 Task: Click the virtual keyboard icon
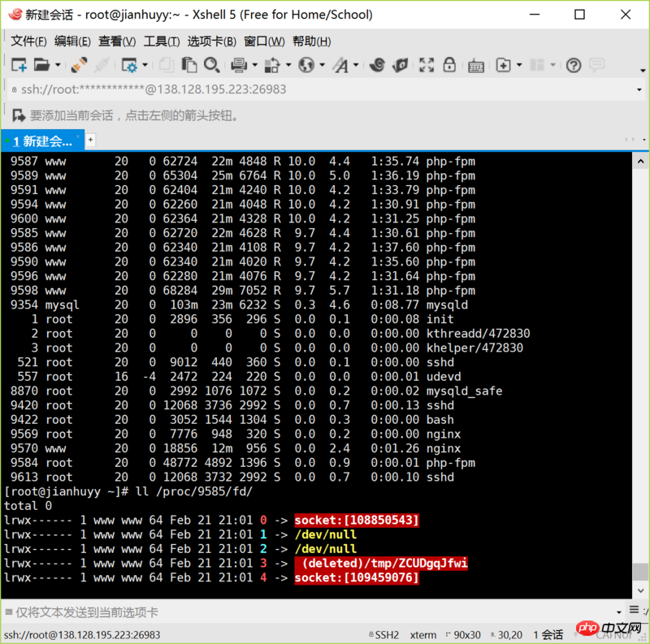[476, 66]
